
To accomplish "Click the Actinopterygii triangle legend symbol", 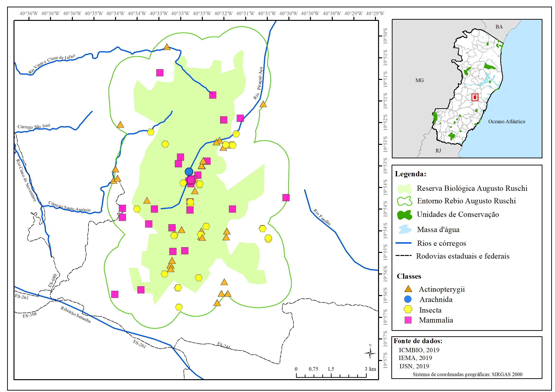I will click(408, 289).
